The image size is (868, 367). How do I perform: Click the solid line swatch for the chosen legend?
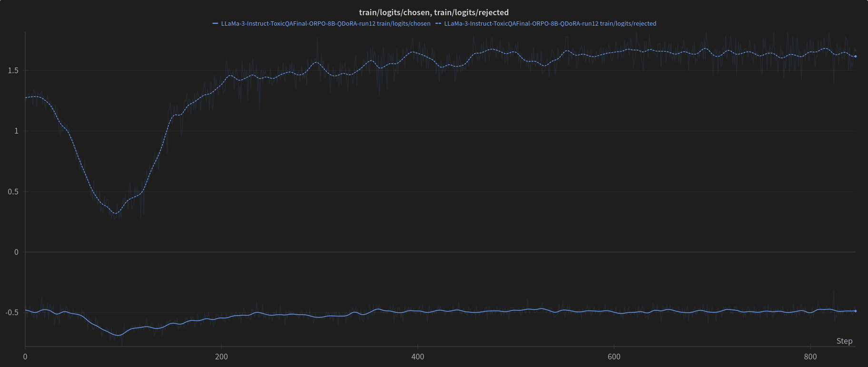click(x=215, y=23)
